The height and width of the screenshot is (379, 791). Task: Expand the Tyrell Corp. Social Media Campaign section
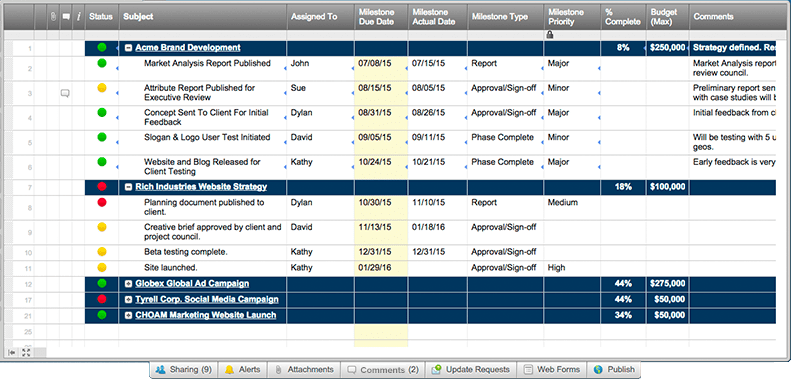point(129,300)
